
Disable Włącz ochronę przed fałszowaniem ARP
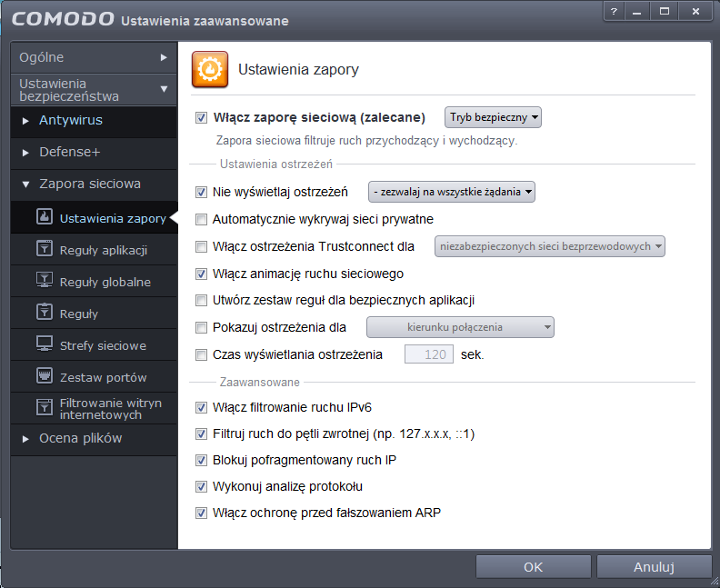[x=201, y=513]
